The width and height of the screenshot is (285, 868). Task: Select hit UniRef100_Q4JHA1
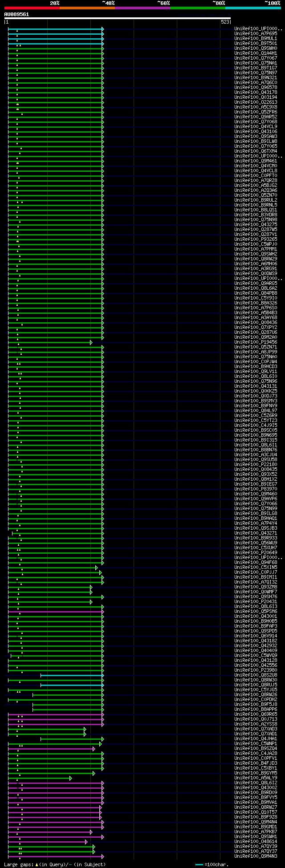(x=256, y=738)
